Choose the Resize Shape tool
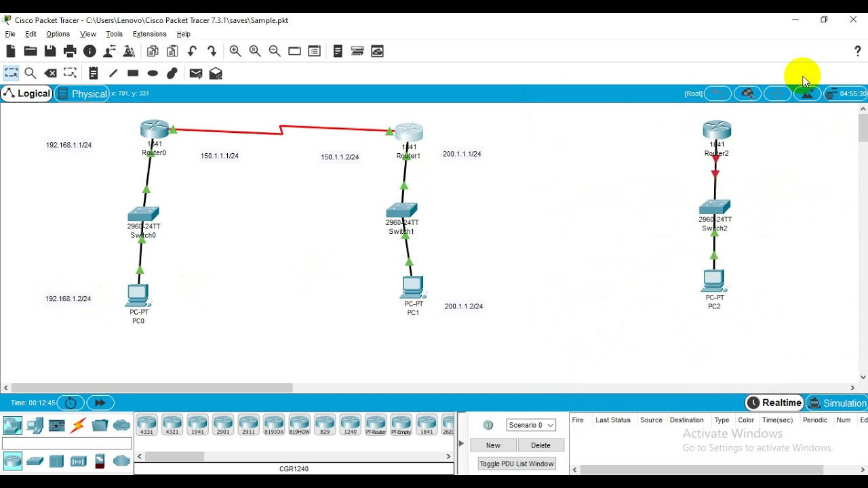The width and height of the screenshot is (868, 488). point(70,73)
